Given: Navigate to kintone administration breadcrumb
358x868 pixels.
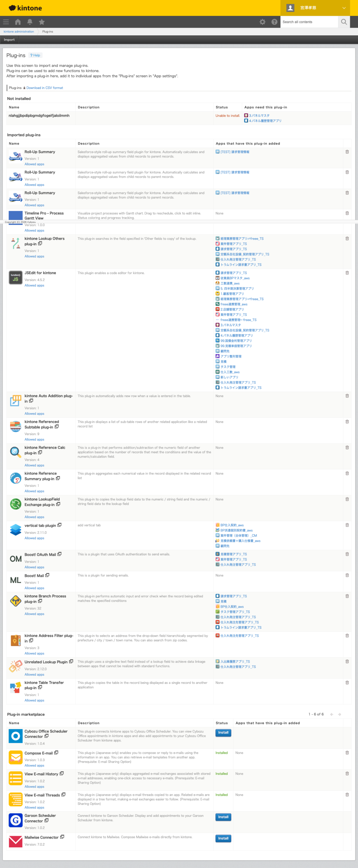Looking at the screenshot, I should coord(19,32).
